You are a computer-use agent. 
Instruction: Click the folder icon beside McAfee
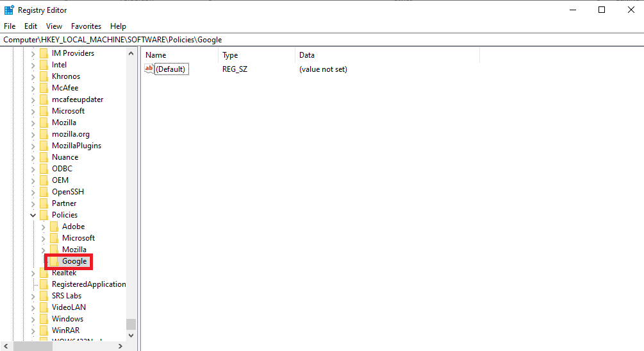44,88
